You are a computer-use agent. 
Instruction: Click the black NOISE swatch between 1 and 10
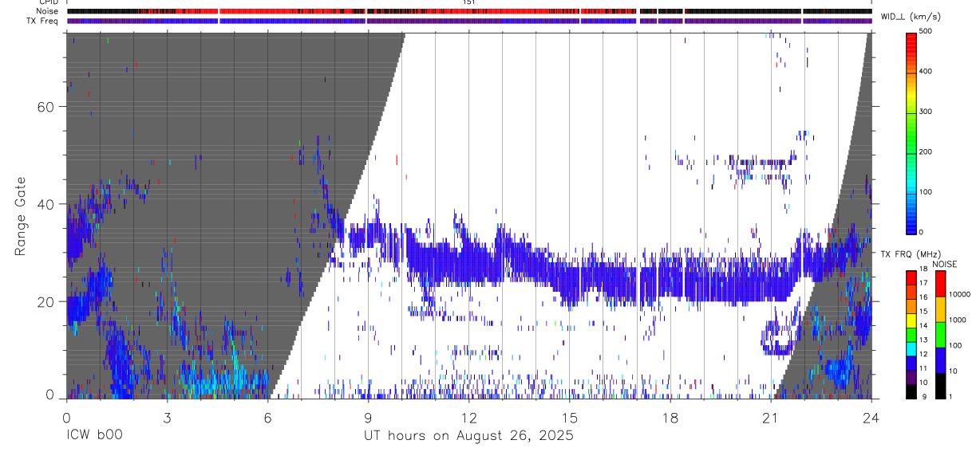click(x=939, y=385)
